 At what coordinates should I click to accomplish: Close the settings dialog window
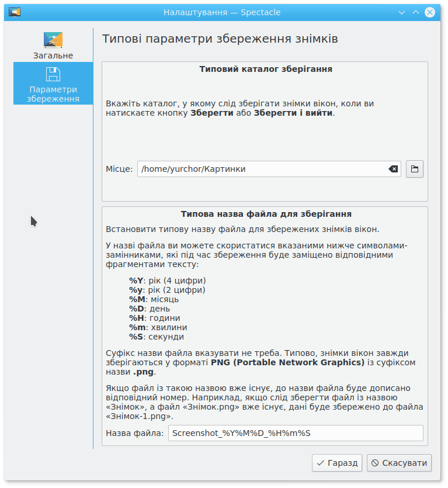coord(430,12)
